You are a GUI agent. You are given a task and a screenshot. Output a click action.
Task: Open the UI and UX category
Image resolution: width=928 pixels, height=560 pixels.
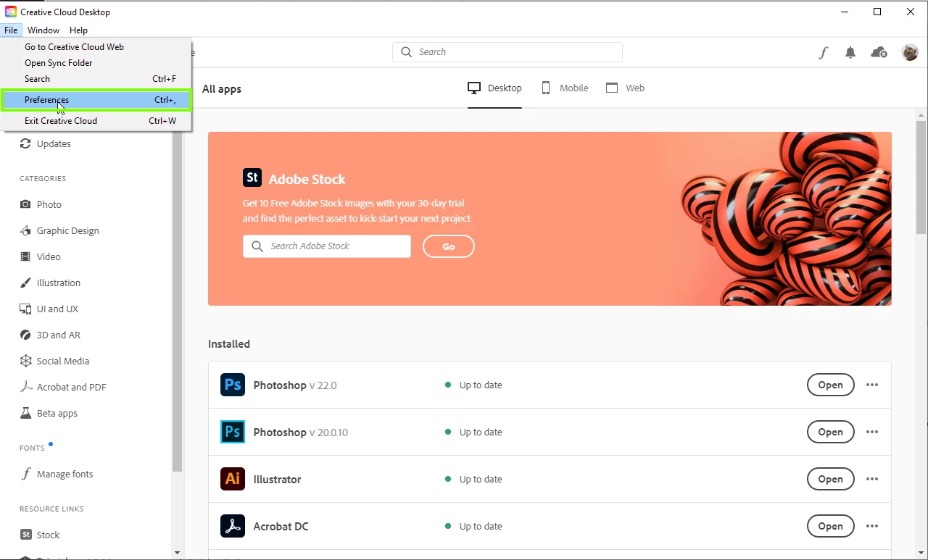pos(49,309)
